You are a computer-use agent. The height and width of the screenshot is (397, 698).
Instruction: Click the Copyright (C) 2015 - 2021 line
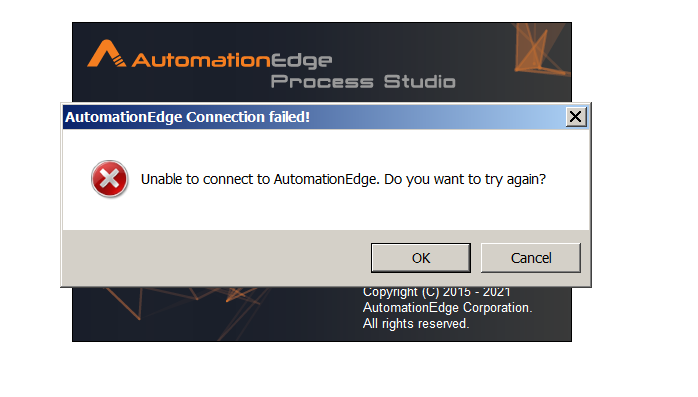[436, 292]
